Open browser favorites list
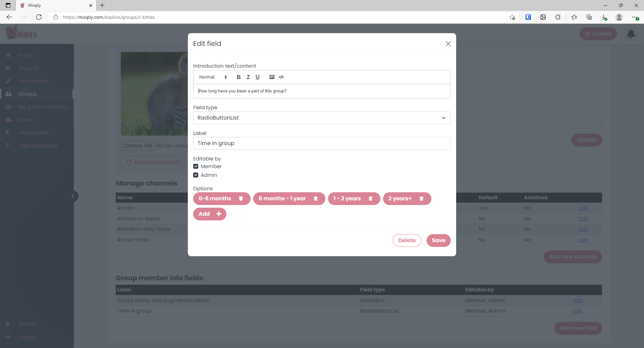644x348 pixels. 574,17
